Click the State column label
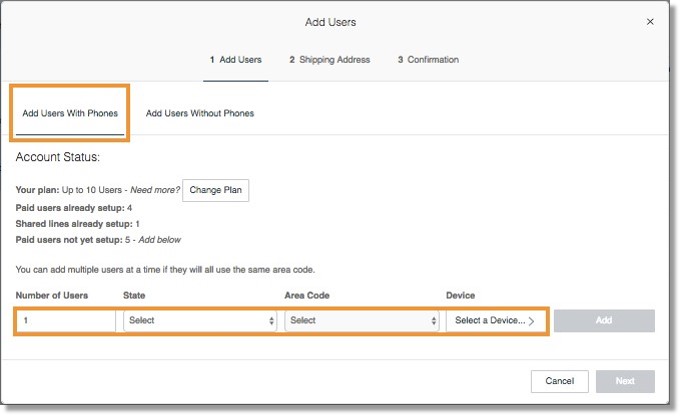681x417 pixels. pos(134,295)
